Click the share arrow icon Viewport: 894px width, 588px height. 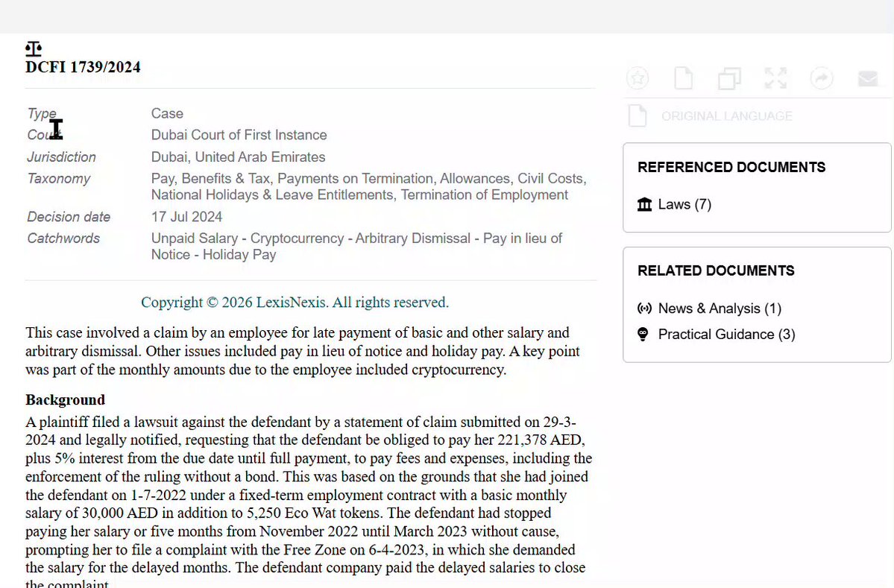click(822, 78)
